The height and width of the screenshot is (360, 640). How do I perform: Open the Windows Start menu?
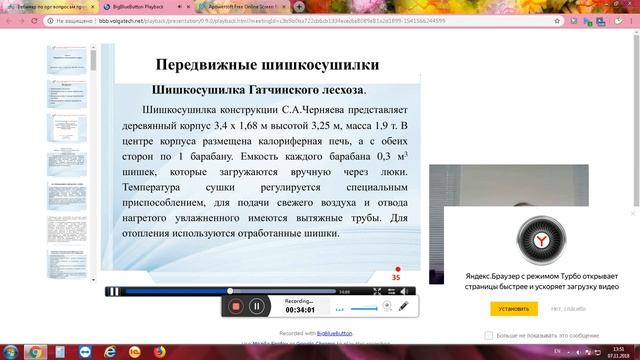pos(10,352)
